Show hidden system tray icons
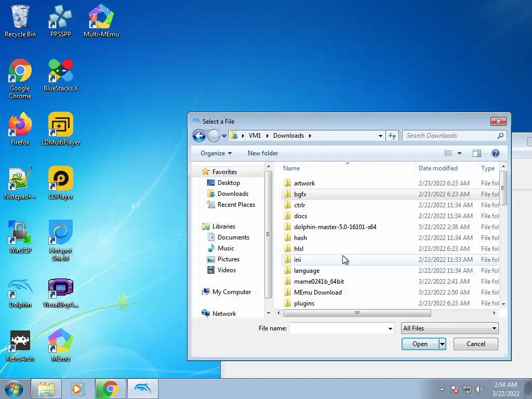 tap(442, 389)
